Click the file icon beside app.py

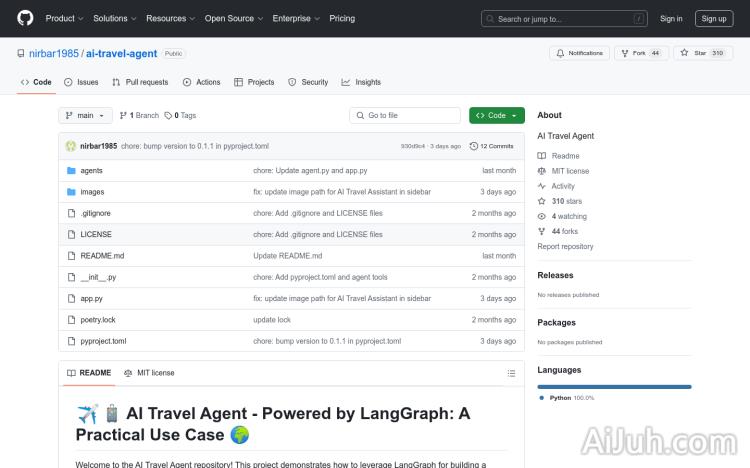click(71, 298)
